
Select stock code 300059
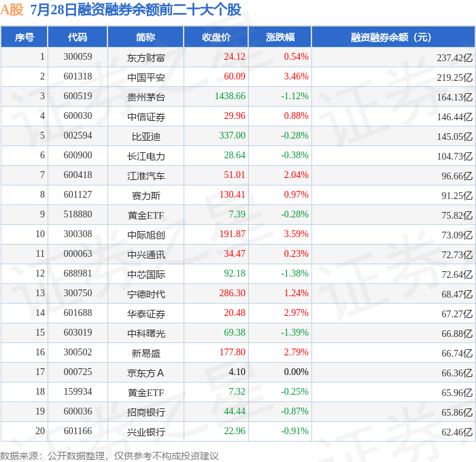click(x=78, y=56)
